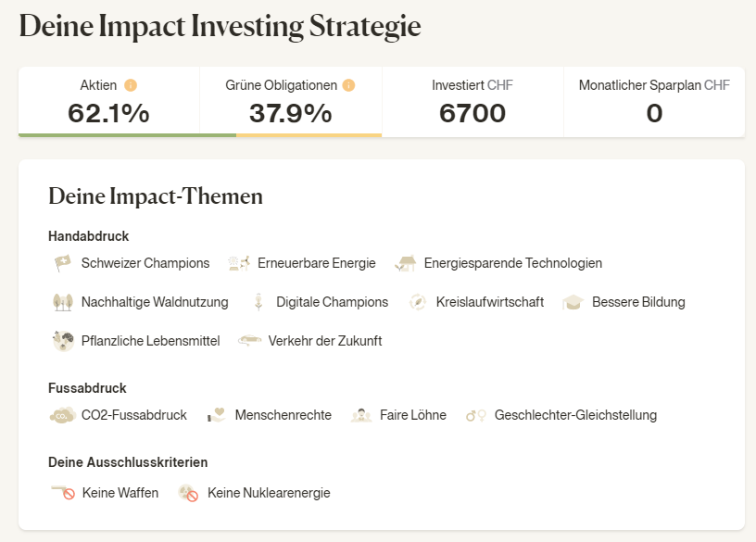Click the Bessere Bildung graduation cap icon

coord(573,302)
